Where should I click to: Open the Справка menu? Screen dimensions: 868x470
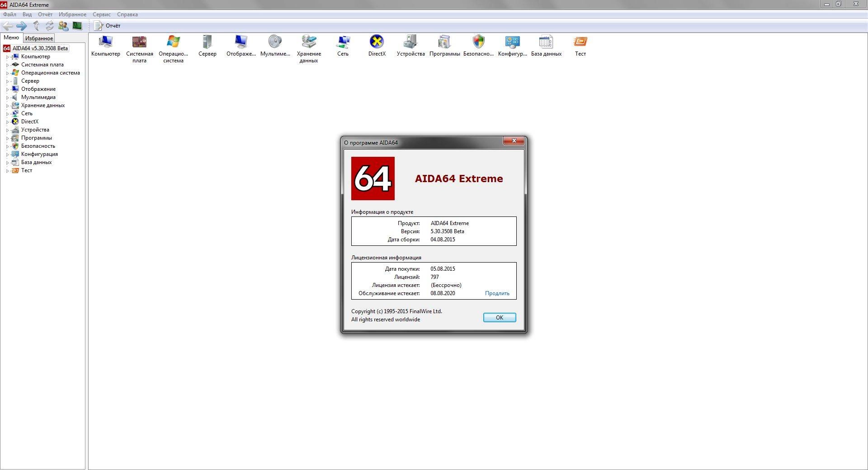click(127, 14)
